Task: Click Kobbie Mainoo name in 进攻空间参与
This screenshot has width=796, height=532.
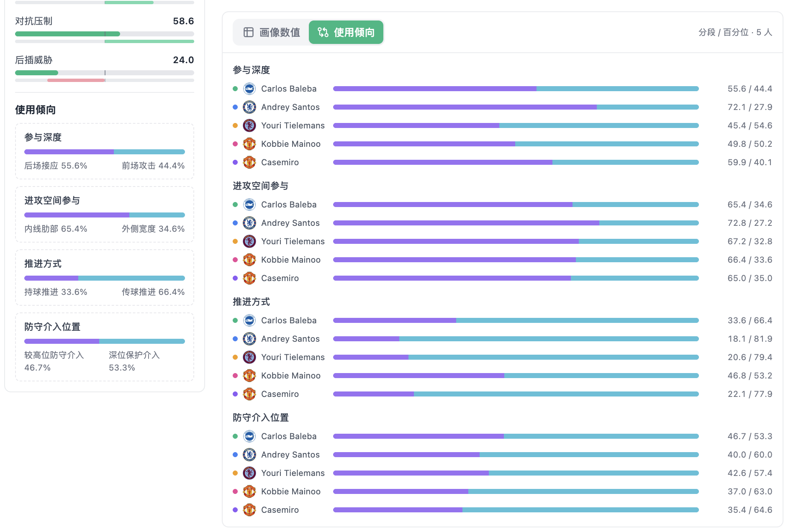Action: (291, 260)
